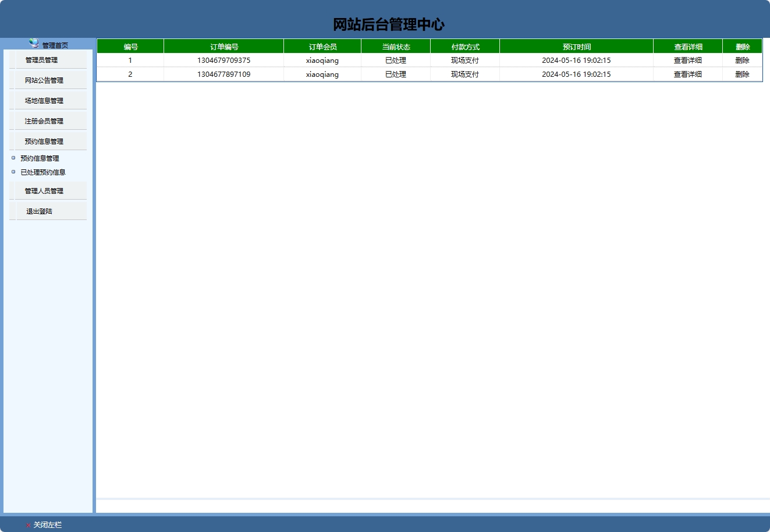This screenshot has height=532, width=770.
Task: Click the 预订时间 column header
Action: [576, 47]
